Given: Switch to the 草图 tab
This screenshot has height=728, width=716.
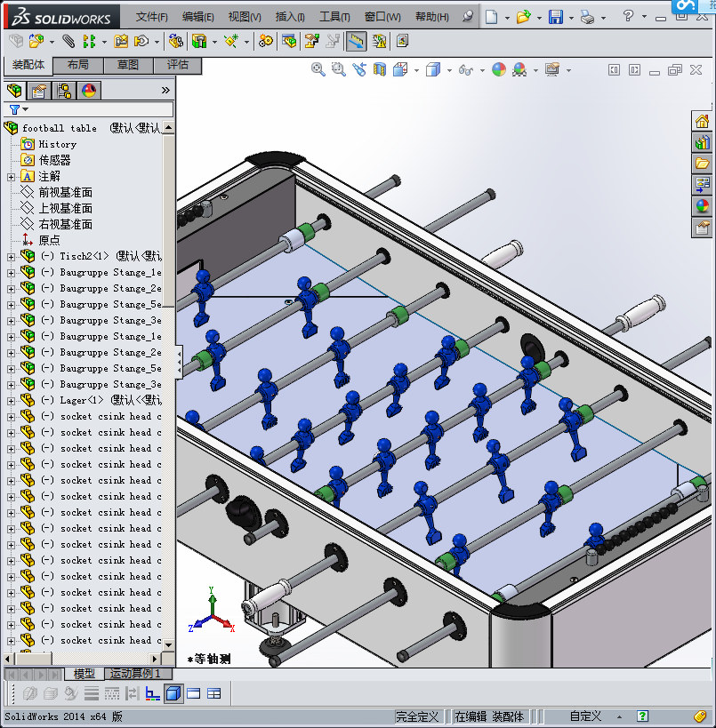Looking at the screenshot, I should (x=127, y=65).
